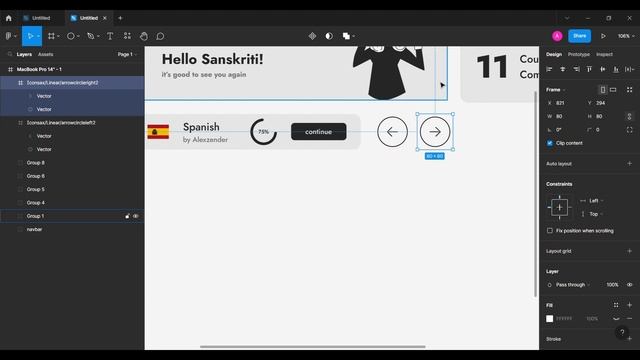Select the Comment tool
The image size is (640, 360).
160,36
